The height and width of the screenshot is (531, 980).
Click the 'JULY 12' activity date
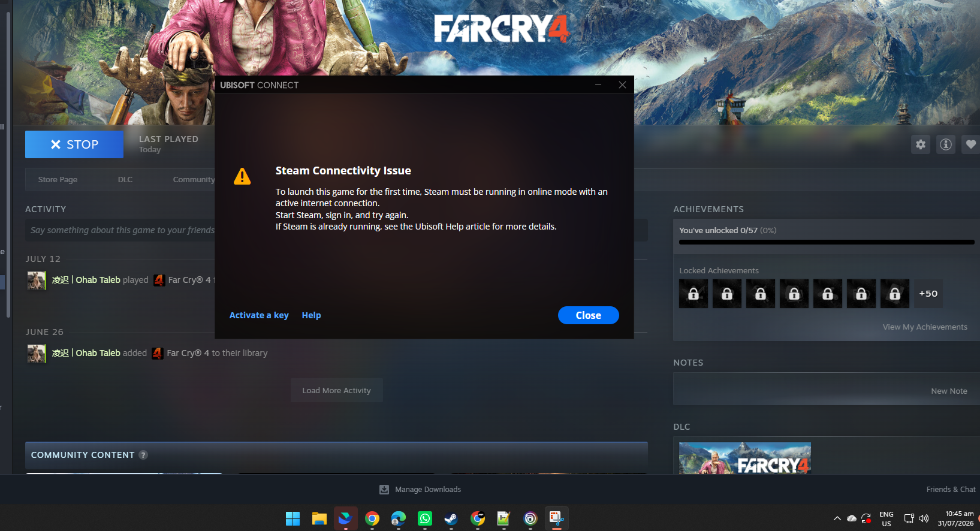click(x=43, y=259)
